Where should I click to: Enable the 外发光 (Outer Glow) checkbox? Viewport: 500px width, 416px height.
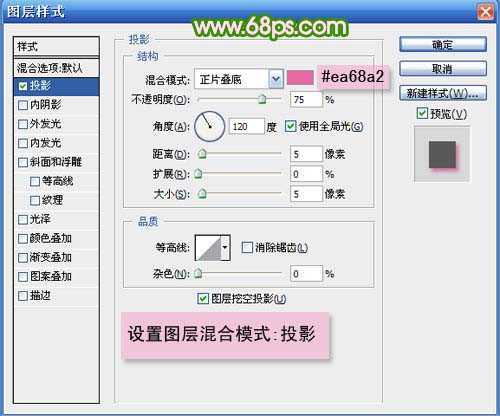23,124
